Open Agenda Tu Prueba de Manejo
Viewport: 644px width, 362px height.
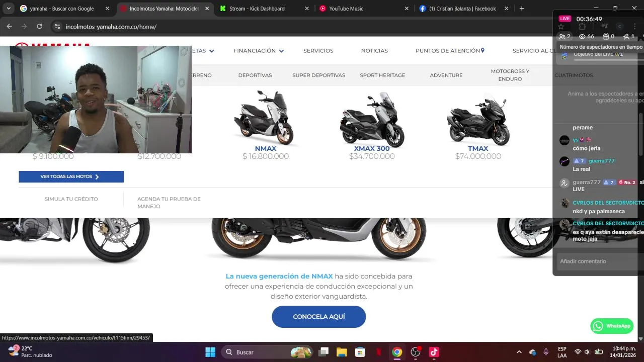click(x=169, y=203)
